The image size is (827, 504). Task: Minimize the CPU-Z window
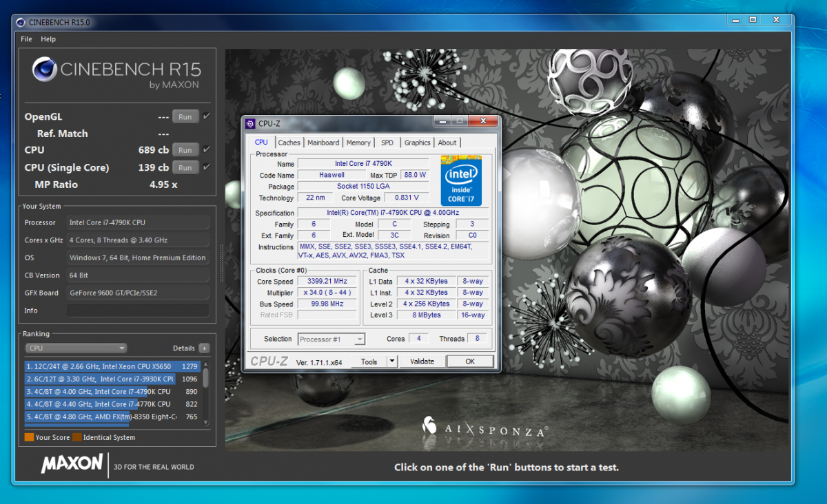tap(441, 122)
